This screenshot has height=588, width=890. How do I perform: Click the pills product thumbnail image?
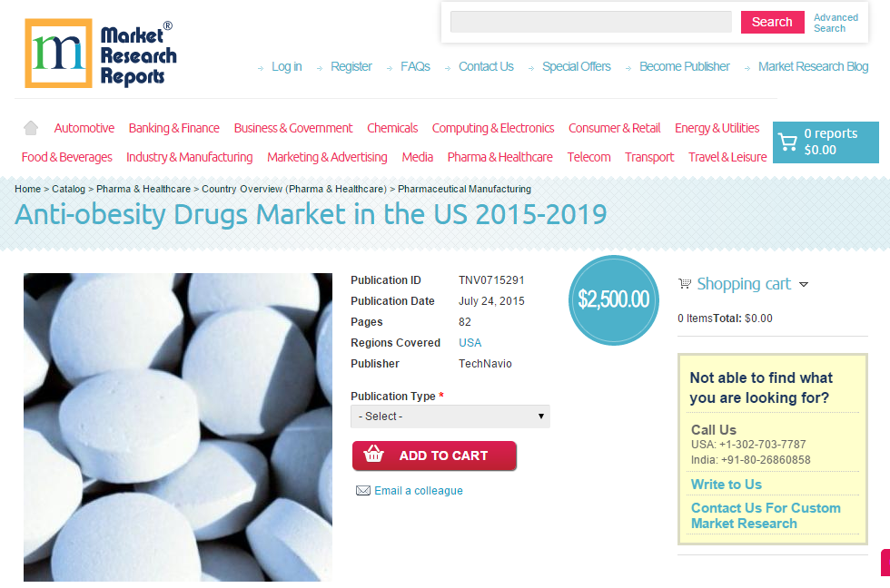[177, 426]
